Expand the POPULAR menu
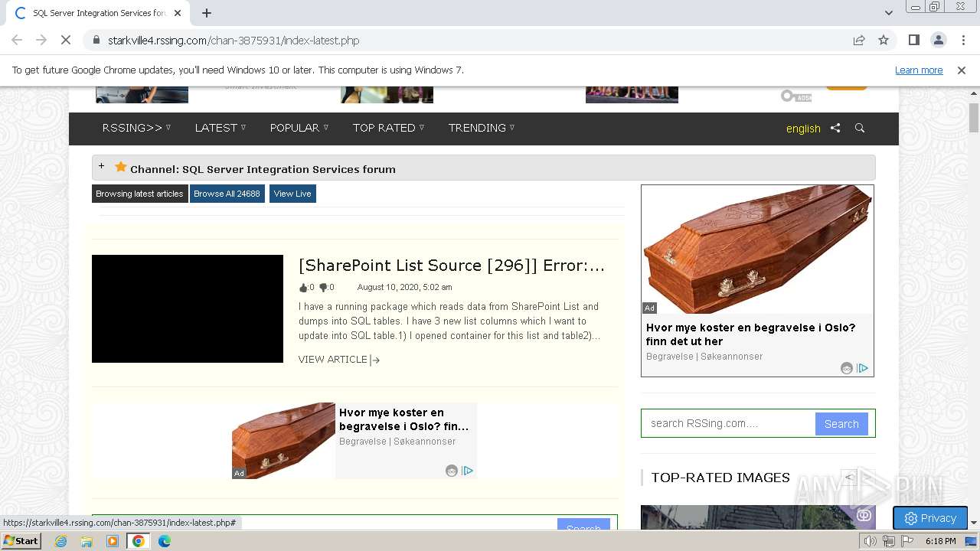 (x=299, y=128)
